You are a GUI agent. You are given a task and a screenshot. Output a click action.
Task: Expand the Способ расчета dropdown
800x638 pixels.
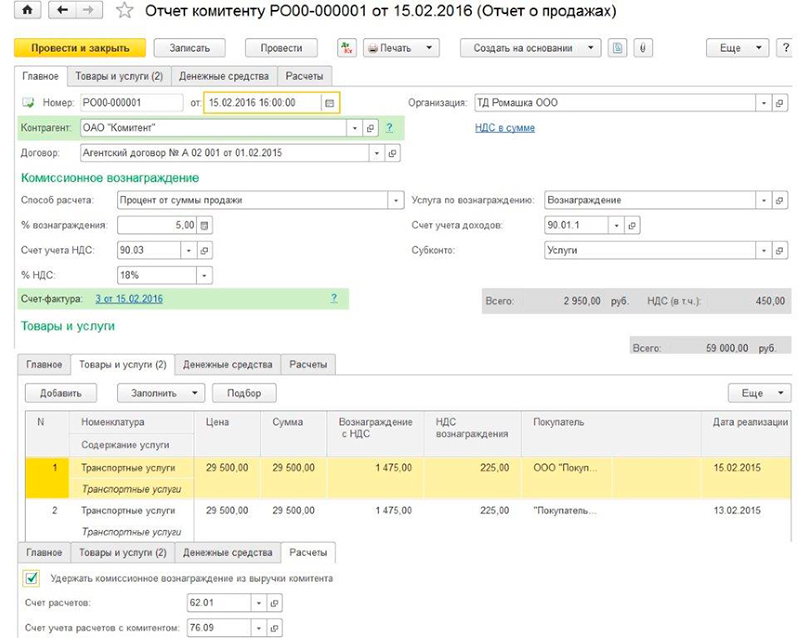point(394,200)
